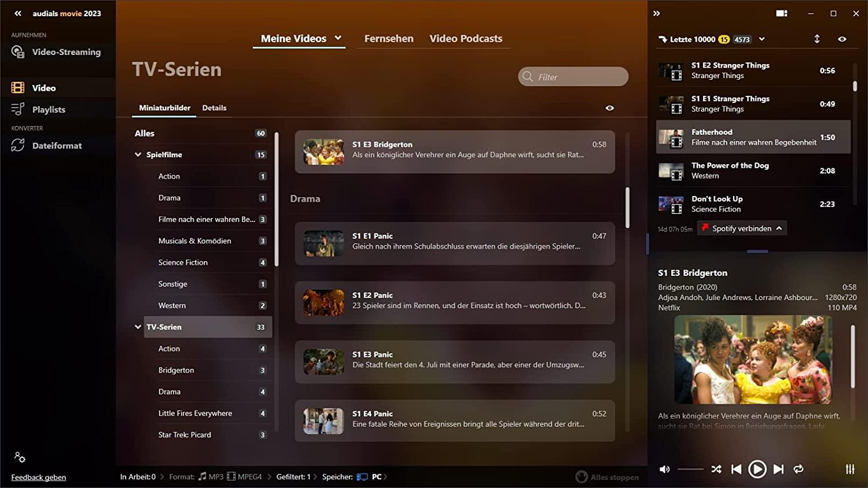
Task: Toggle the eye icon in playlist panel
Action: tap(842, 39)
